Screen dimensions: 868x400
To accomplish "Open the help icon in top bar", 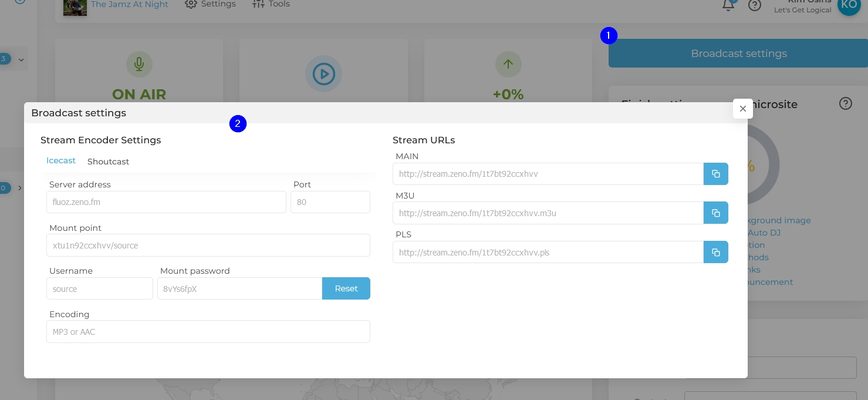I will click(755, 5).
